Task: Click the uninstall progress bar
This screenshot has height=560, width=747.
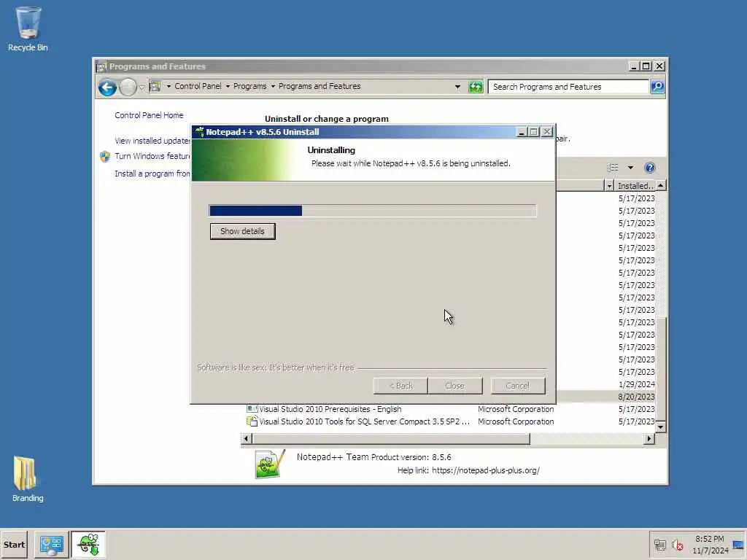Action: click(373, 211)
